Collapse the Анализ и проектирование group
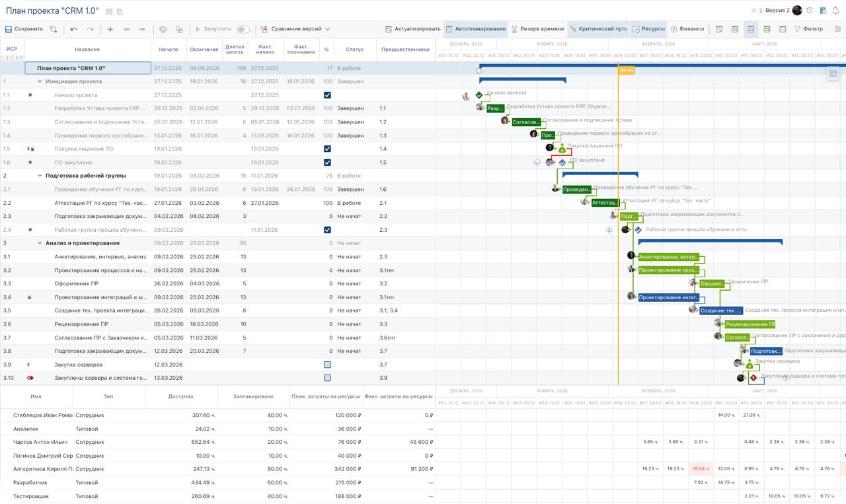 click(x=40, y=243)
